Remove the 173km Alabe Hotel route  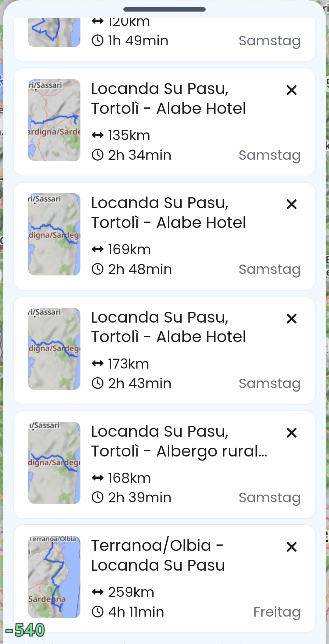292,319
